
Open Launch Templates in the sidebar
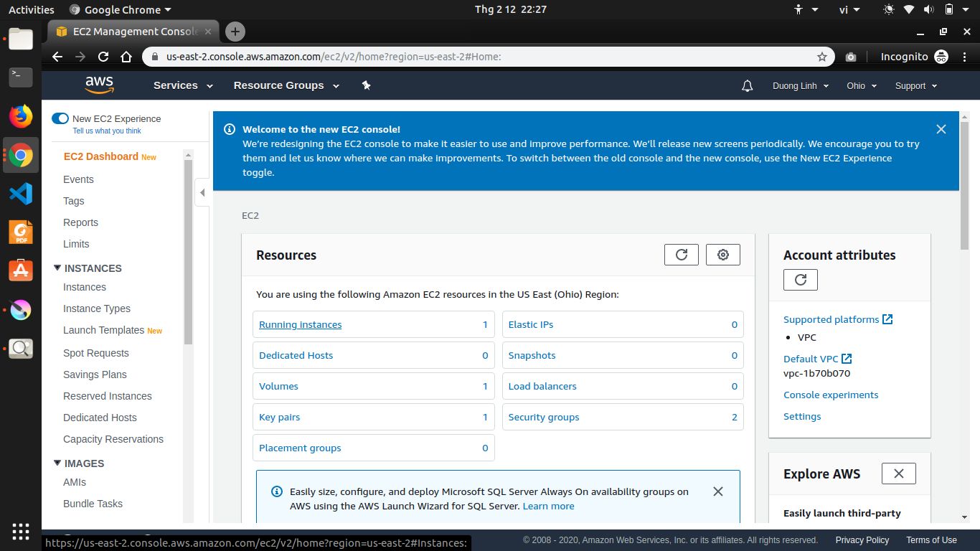104,330
